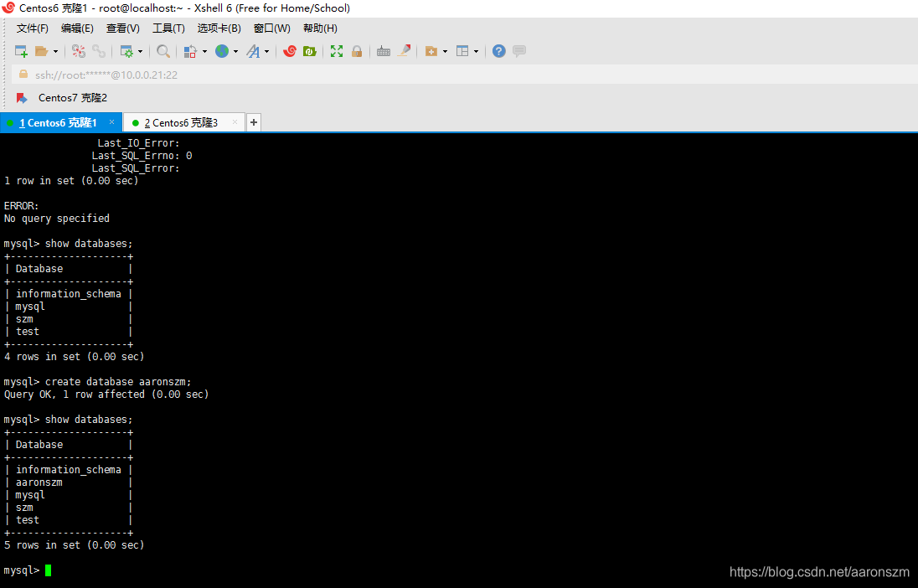The width and height of the screenshot is (918, 588).
Task: Click the speech bubble feedback icon
Action: pos(519,52)
